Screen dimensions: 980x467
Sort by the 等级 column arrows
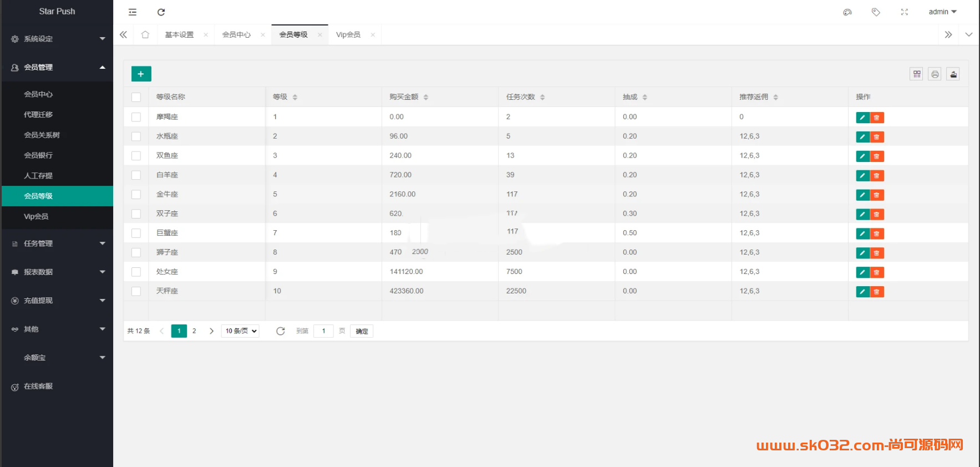295,97
